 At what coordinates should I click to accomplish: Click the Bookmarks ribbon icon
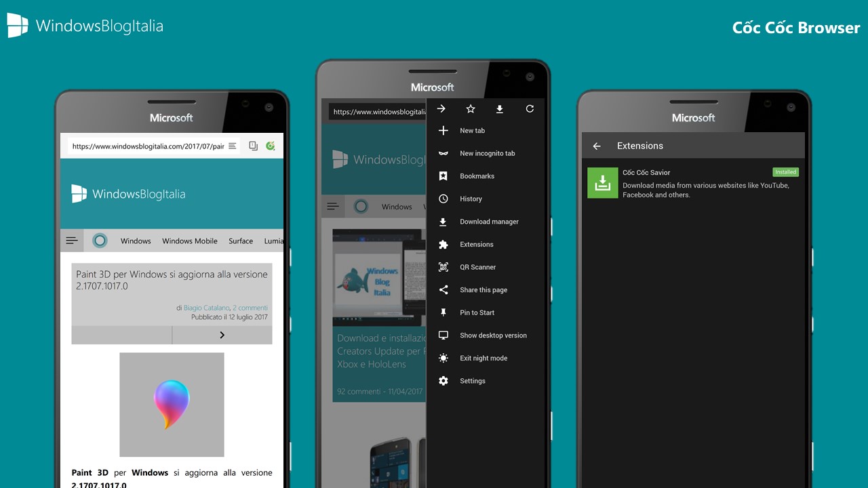point(443,176)
